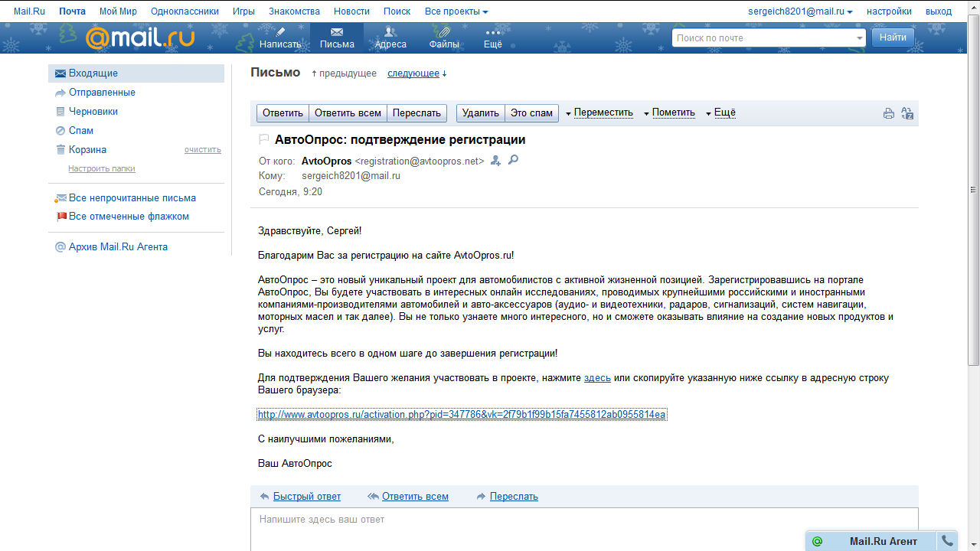Image resolution: width=980 pixels, height=551 pixels.
Task: Open Поиск in top menu
Action: coord(397,11)
